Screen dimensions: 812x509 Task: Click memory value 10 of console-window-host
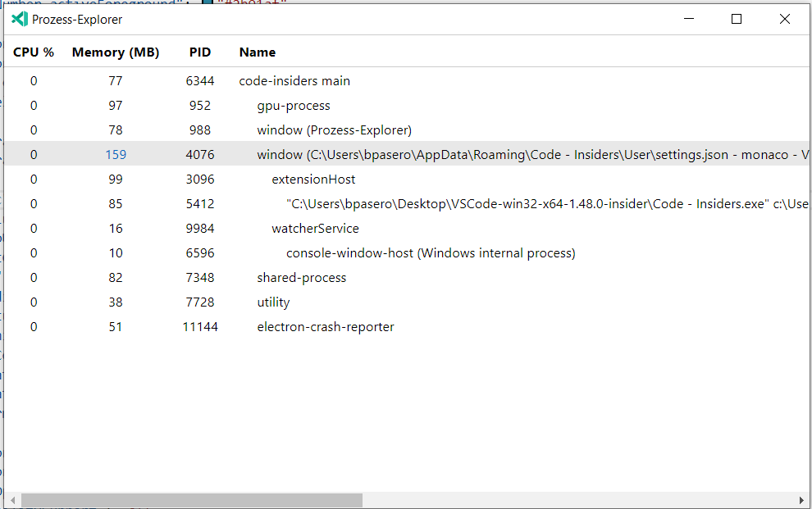point(116,253)
